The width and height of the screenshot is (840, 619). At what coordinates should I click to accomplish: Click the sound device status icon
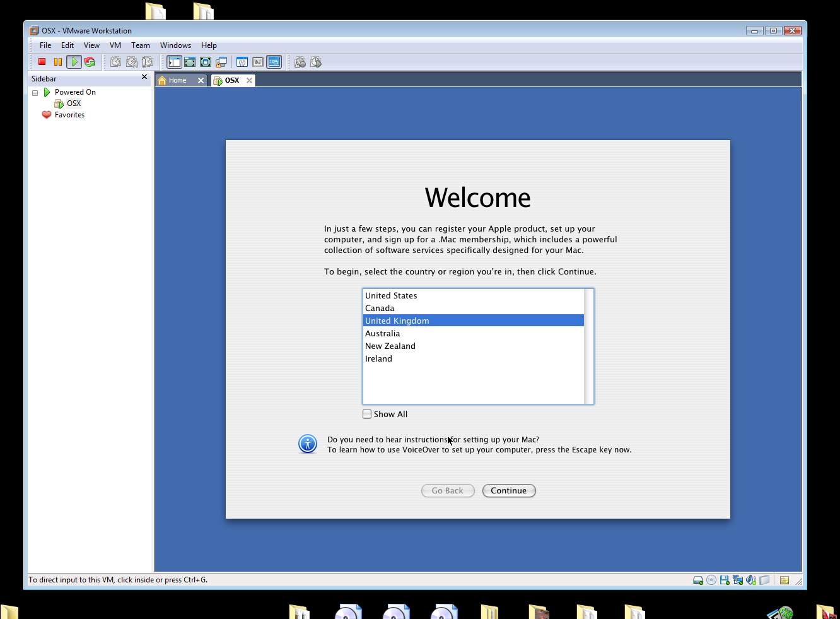[751, 580]
